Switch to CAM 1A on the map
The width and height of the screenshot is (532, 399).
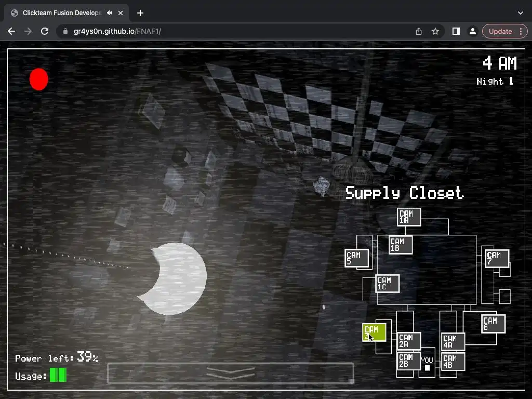point(409,217)
